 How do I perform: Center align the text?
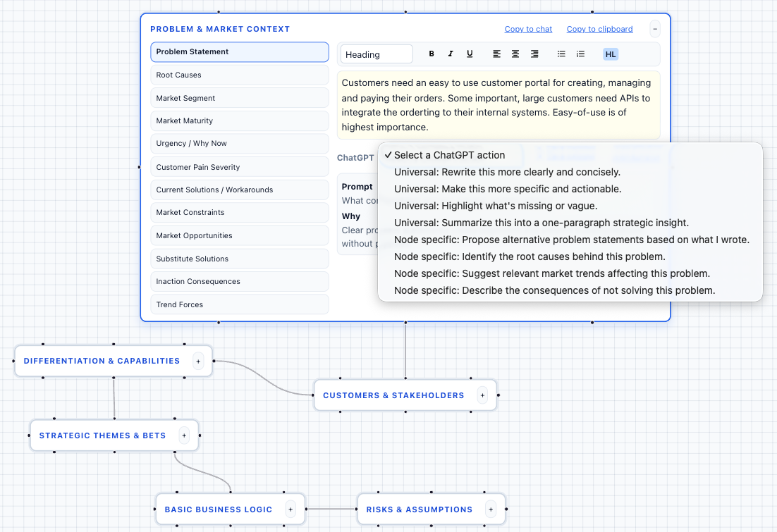click(515, 54)
